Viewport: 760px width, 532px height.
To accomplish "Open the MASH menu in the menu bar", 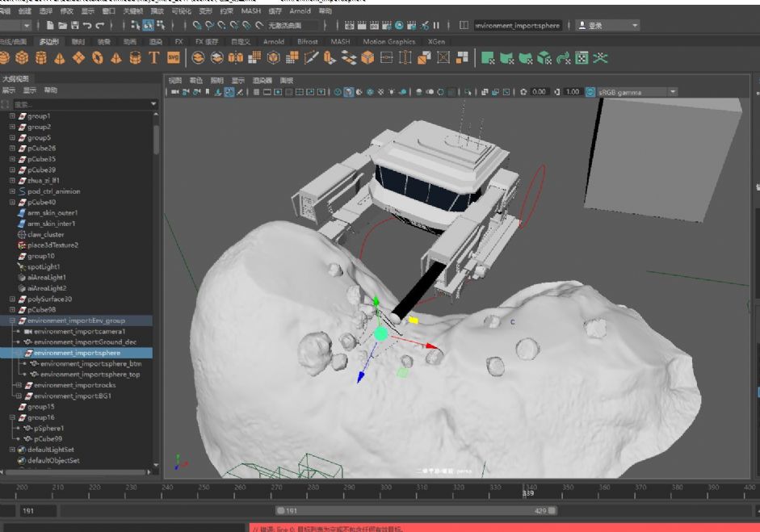I will tap(250, 10).
